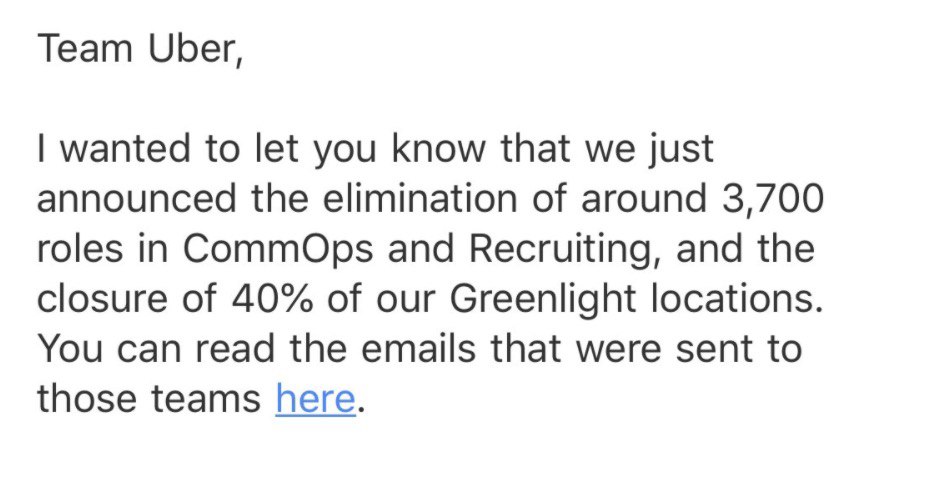Click the "Team Uber," greeting line
930x478 pixels.
click(x=139, y=49)
